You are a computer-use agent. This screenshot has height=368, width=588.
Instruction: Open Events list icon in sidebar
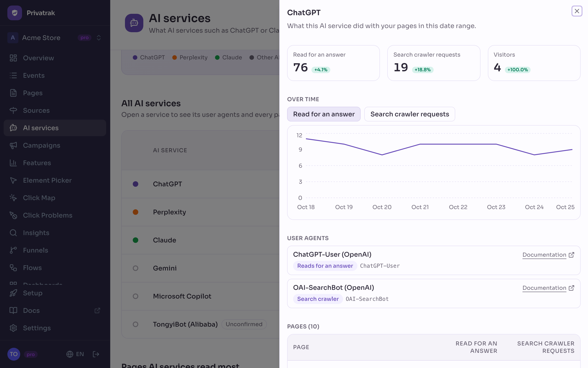(13, 75)
